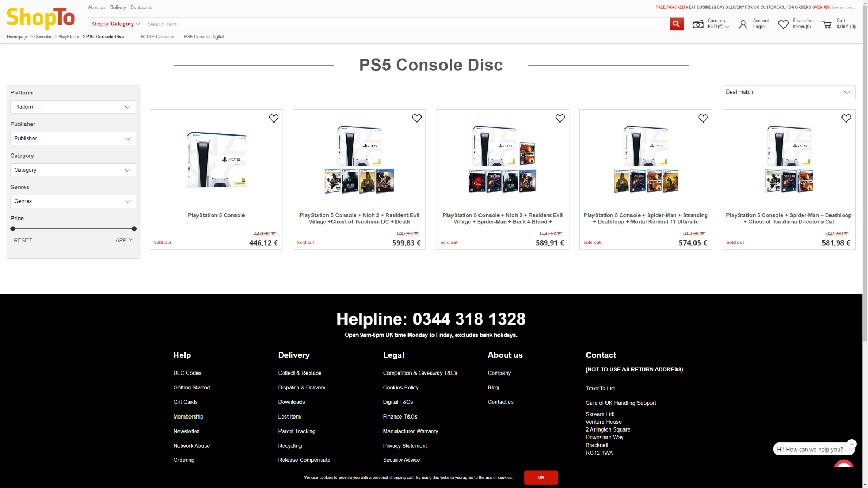Click Learn more in delivery banner
Image resolution: width=868 pixels, height=488 pixels.
click(x=843, y=7)
